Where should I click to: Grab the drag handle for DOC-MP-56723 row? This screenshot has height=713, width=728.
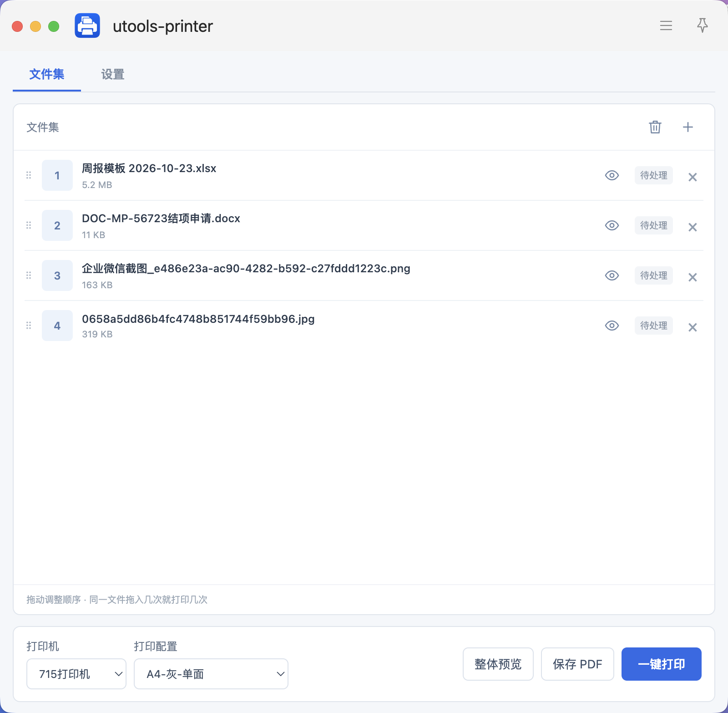tap(29, 225)
